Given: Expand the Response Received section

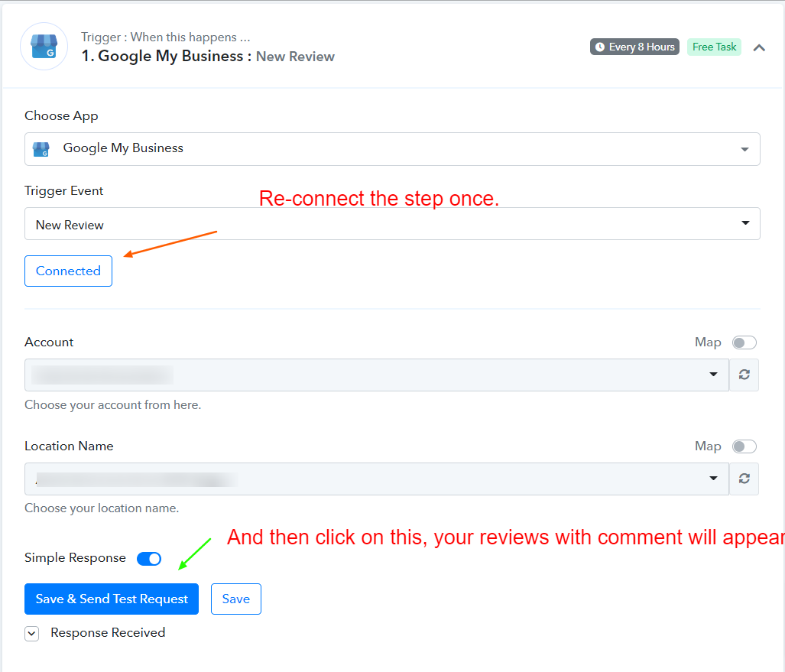Looking at the screenshot, I should 31,634.
